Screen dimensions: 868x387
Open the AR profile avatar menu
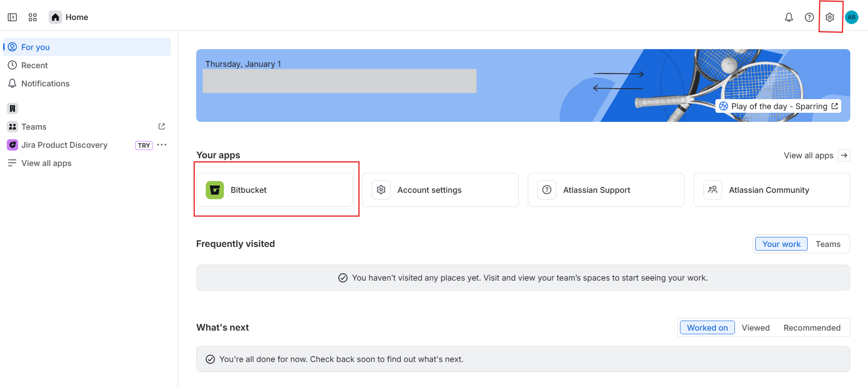(x=851, y=17)
